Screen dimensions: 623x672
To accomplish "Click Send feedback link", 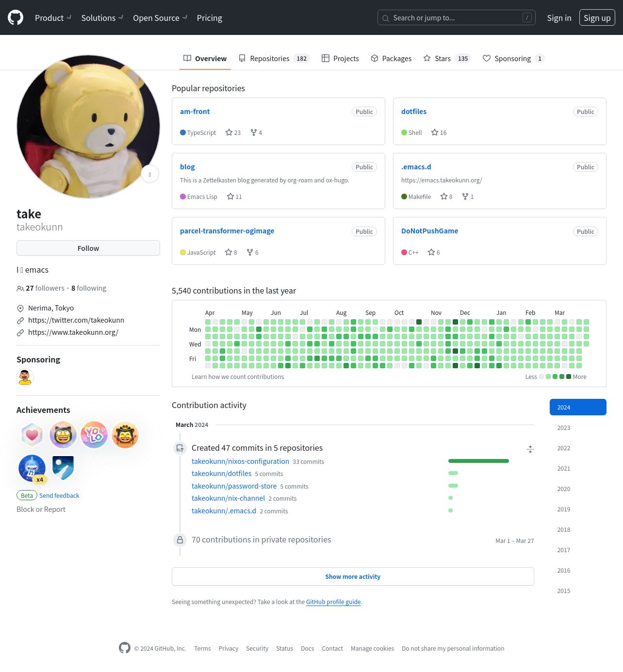I will (59, 495).
